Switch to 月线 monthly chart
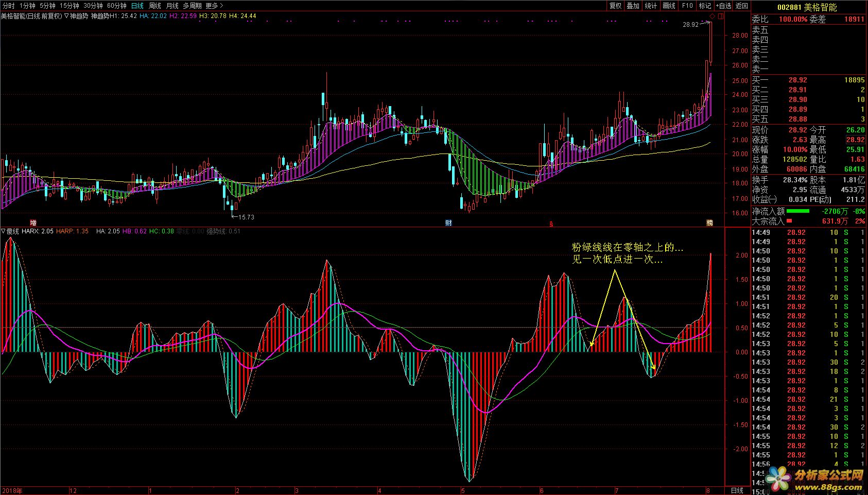Viewport: 868px width, 495px height. (x=172, y=6)
